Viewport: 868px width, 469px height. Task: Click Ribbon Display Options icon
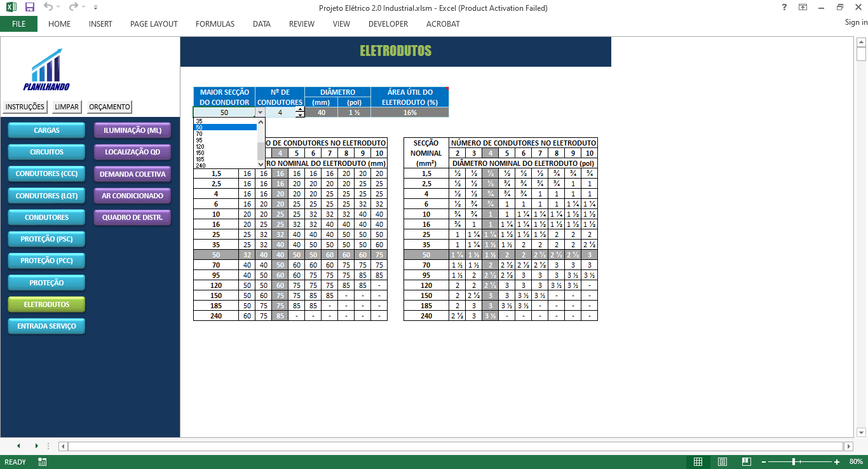coord(803,7)
